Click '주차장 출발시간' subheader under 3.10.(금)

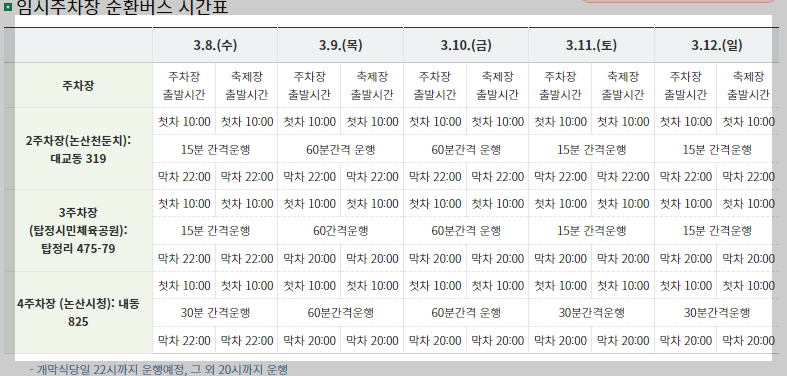(x=435, y=86)
